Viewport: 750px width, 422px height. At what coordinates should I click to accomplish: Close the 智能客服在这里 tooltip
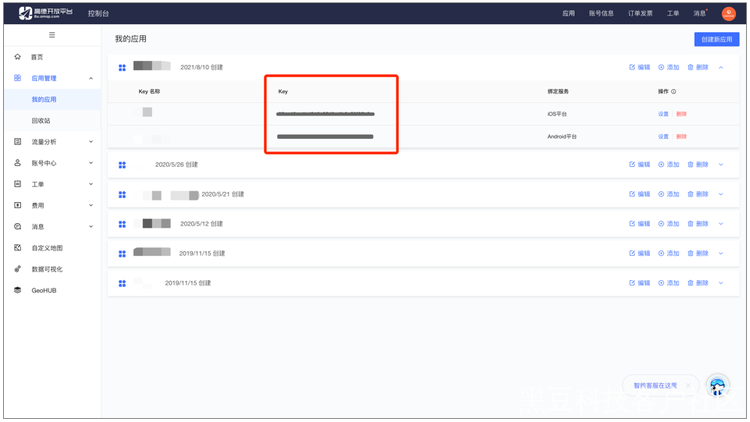click(x=688, y=386)
